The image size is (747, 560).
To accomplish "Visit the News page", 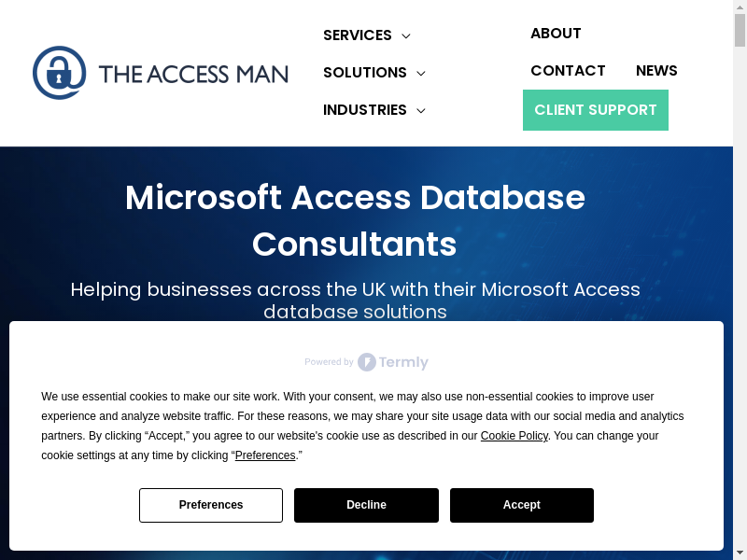I will (x=656, y=71).
